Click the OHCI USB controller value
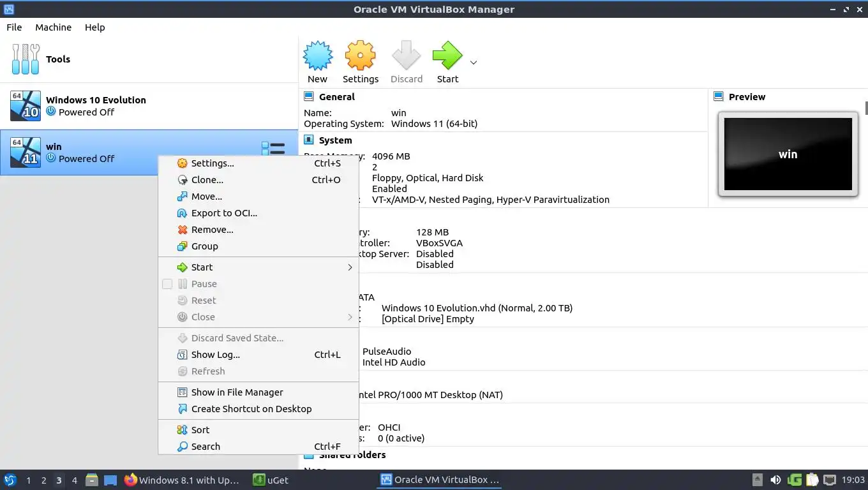 point(389,427)
